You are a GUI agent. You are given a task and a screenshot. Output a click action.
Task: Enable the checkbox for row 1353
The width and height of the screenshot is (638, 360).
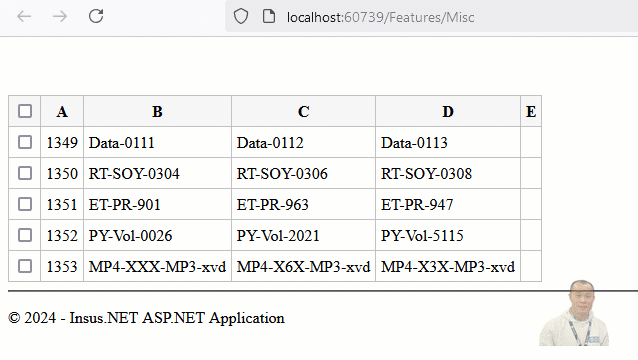tap(25, 266)
